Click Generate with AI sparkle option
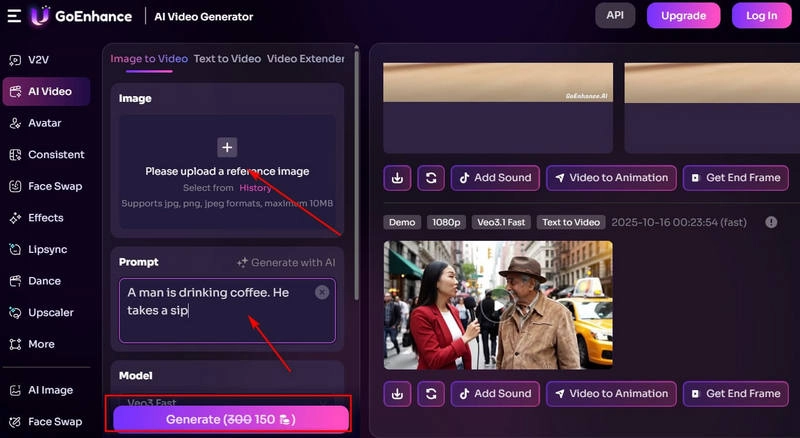800x438 pixels. pyautogui.click(x=286, y=262)
